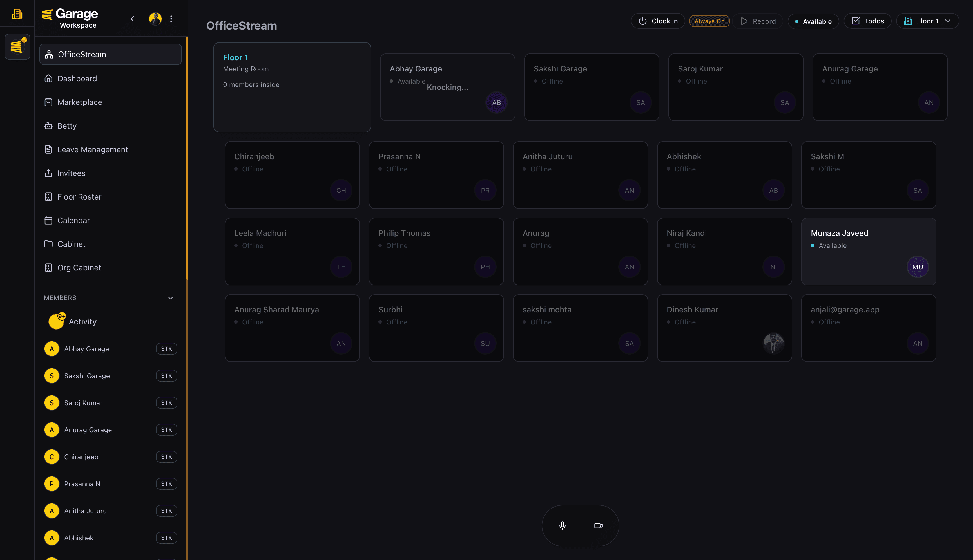This screenshot has width=973, height=560.
Task: Click the microphone icon at bottom
Action: pyautogui.click(x=562, y=525)
